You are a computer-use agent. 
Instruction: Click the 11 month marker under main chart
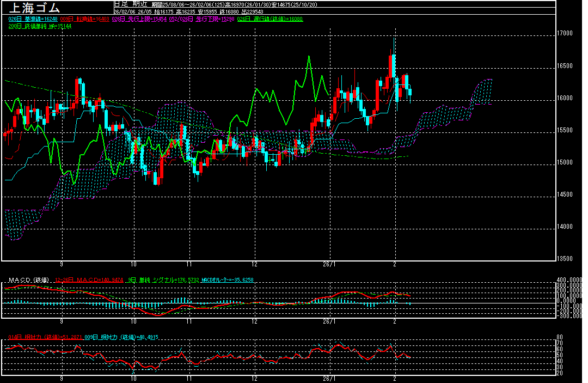pos(188,262)
